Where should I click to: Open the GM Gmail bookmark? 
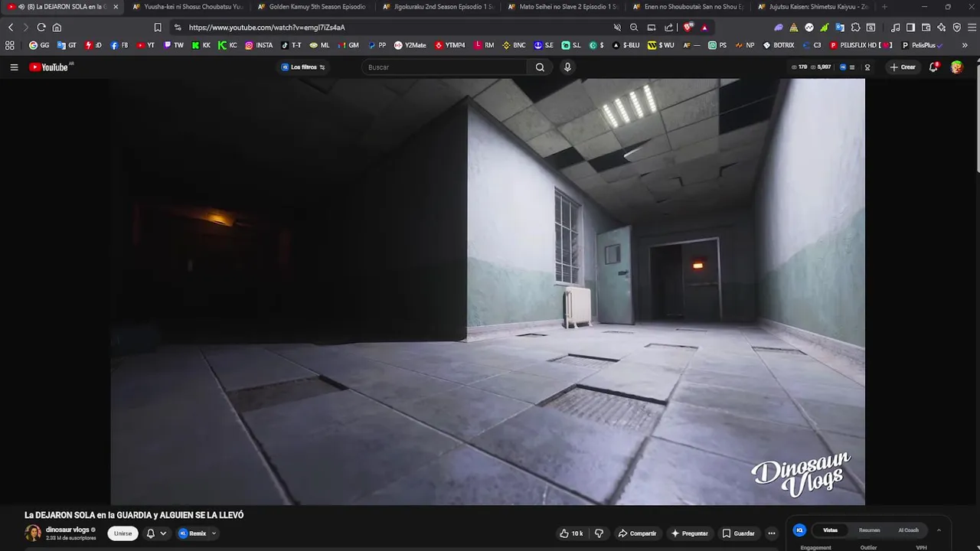(x=348, y=45)
